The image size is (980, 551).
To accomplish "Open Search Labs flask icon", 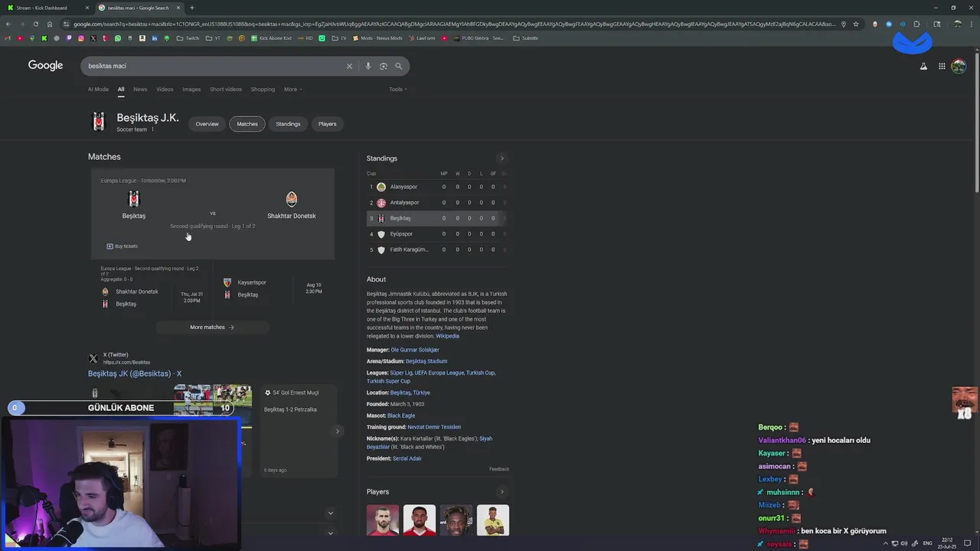I will tap(923, 67).
